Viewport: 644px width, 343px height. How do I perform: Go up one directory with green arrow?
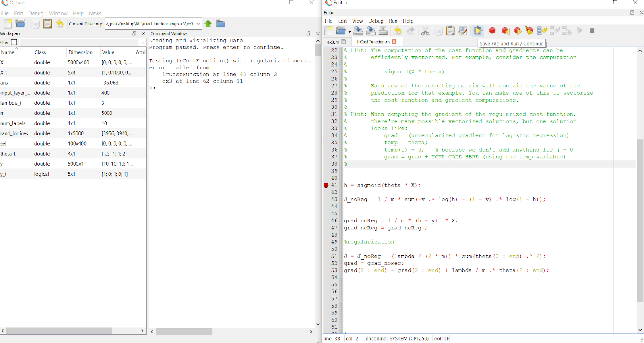tap(208, 24)
